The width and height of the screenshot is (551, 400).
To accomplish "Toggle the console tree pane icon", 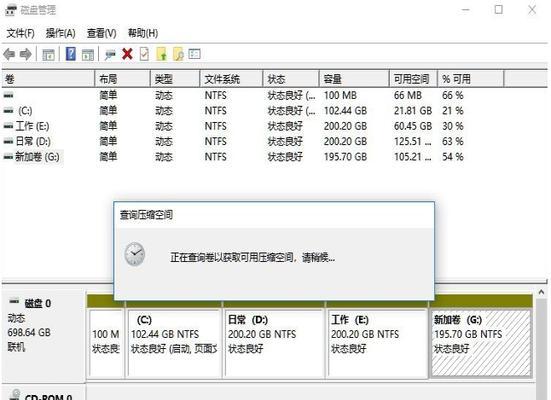I will (x=48, y=54).
